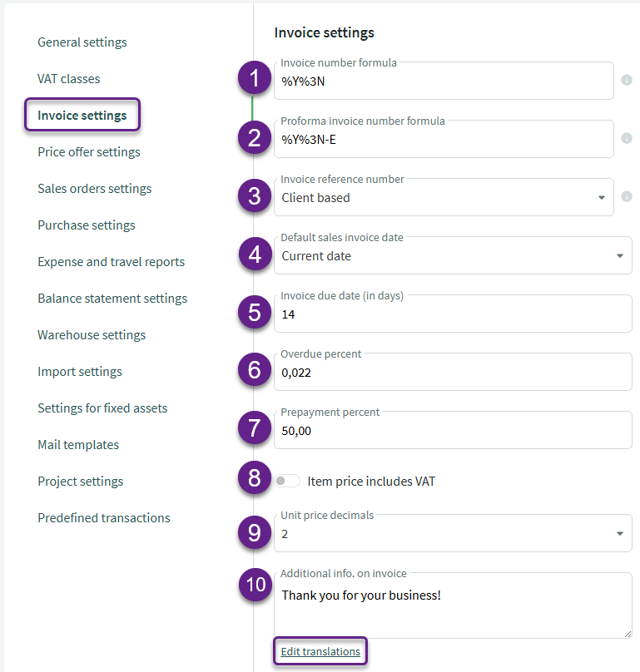
Task: Click Edit translations link
Action: point(320,652)
